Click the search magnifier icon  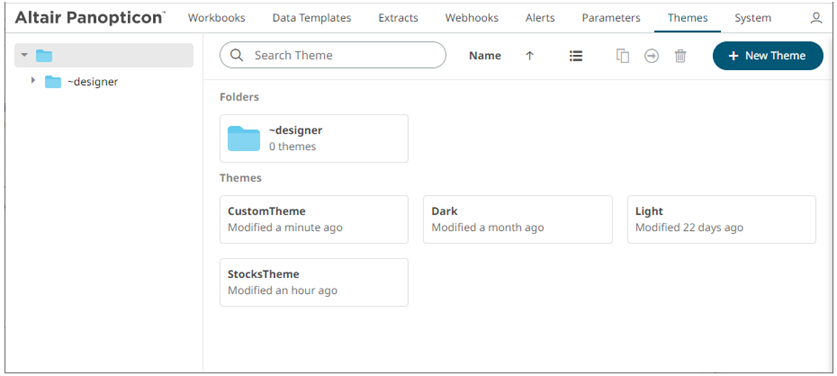coord(236,55)
